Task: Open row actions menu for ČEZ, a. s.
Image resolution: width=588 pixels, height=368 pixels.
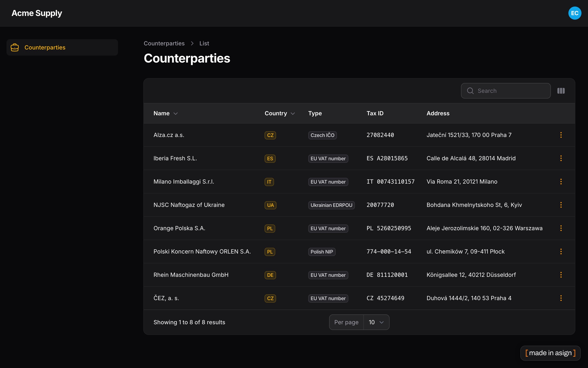Action: point(561,298)
